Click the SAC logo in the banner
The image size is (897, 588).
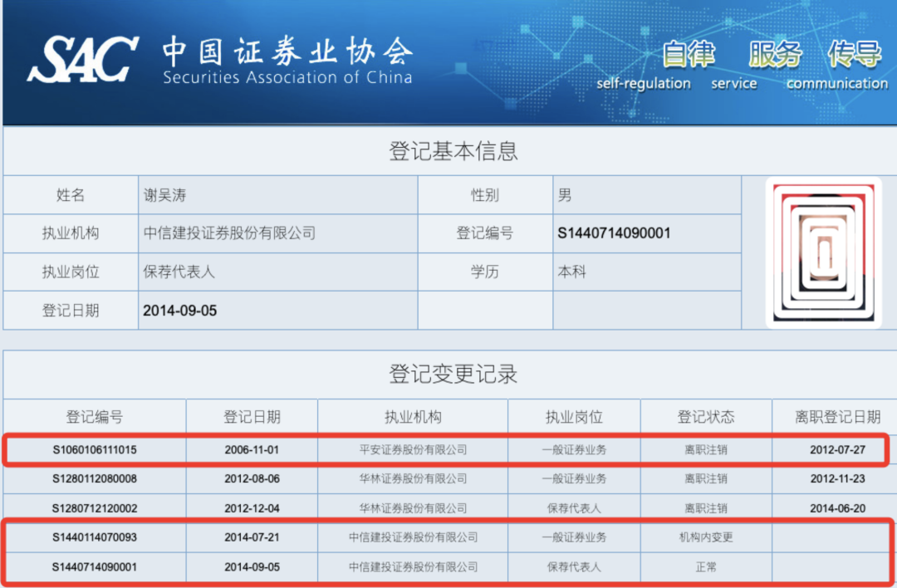83,59
